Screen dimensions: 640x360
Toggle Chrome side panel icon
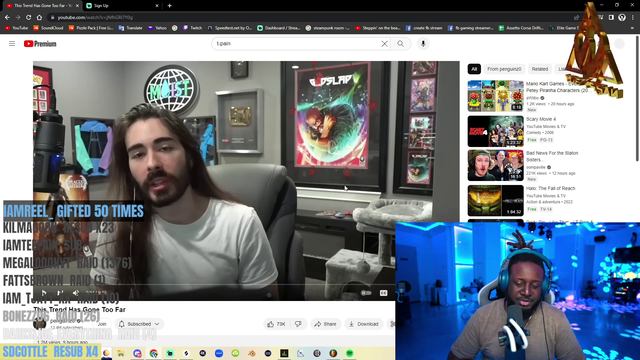click(611, 18)
